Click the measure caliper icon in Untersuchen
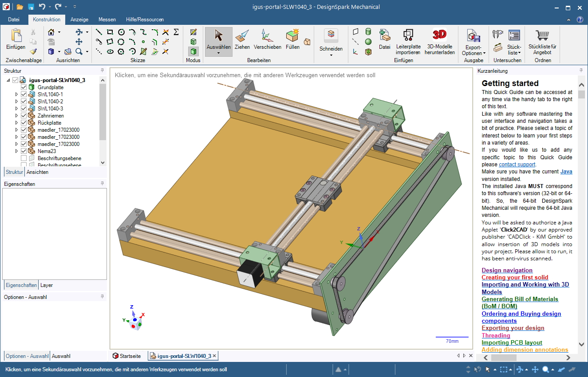 (498, 34)
